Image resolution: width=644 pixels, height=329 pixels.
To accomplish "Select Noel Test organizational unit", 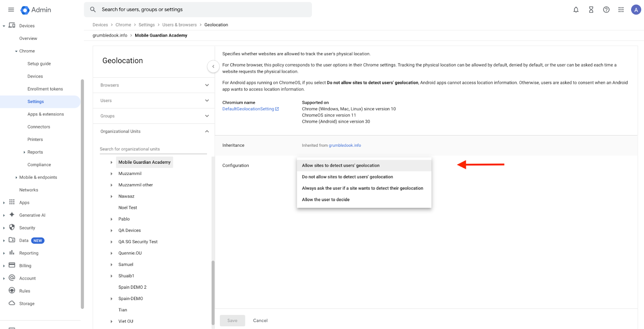I will pos(128,208).
